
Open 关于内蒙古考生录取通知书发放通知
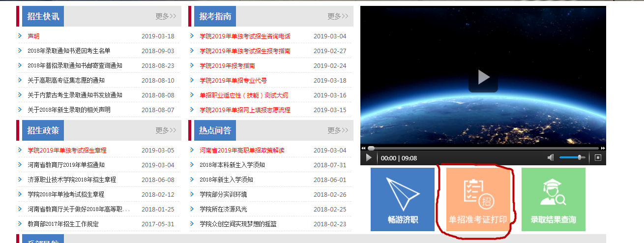click(x=75, y=95)
